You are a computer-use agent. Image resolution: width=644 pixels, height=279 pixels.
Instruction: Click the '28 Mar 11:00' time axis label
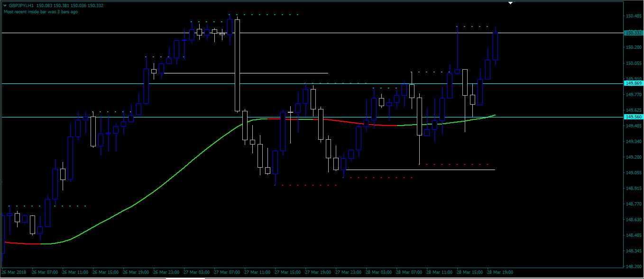click(440, 272)
